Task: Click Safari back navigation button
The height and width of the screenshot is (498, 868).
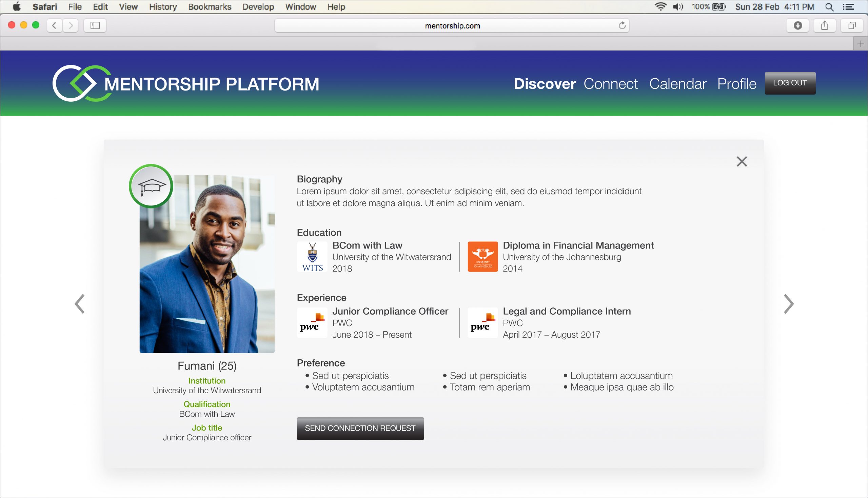Action: click(x=54, y=25)
